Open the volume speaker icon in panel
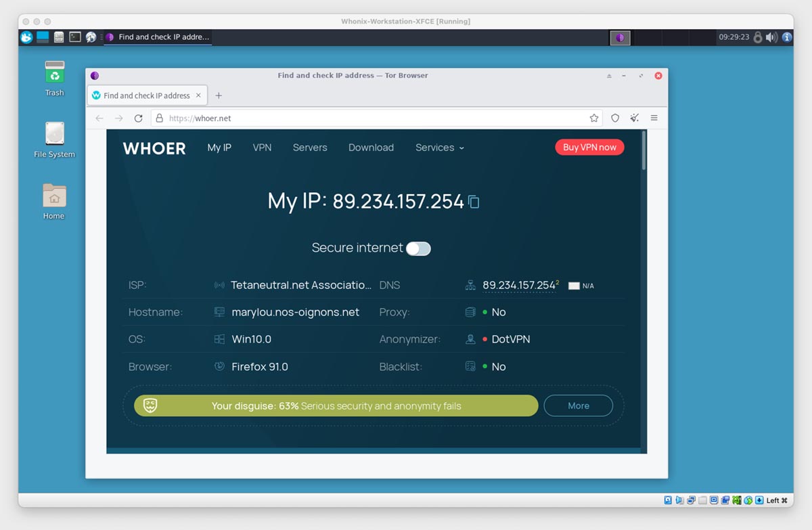 click(771, 37)
